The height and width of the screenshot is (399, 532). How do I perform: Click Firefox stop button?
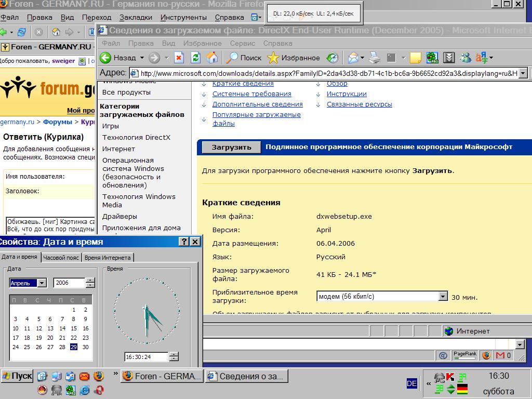[x=38, y=32]
